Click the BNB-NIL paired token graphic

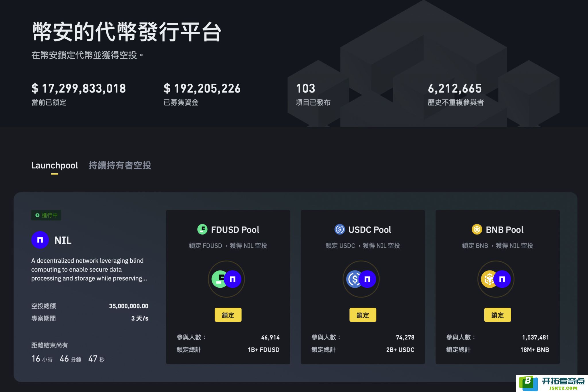click(x=496, y=279)
